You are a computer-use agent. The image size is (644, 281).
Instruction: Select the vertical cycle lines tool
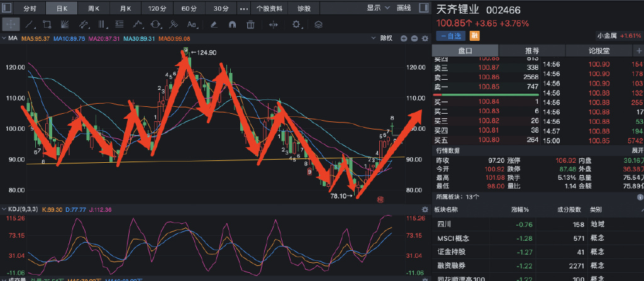pyautogui.click(x=103, y=25)
